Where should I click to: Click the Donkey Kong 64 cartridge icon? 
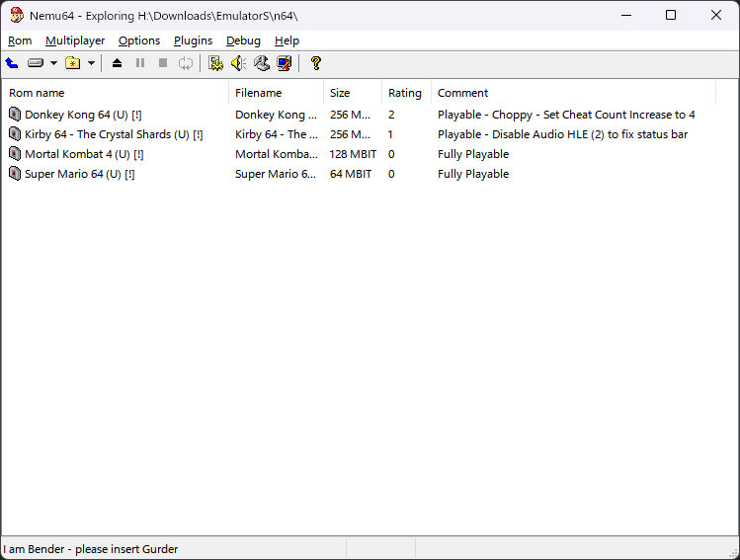15,115
